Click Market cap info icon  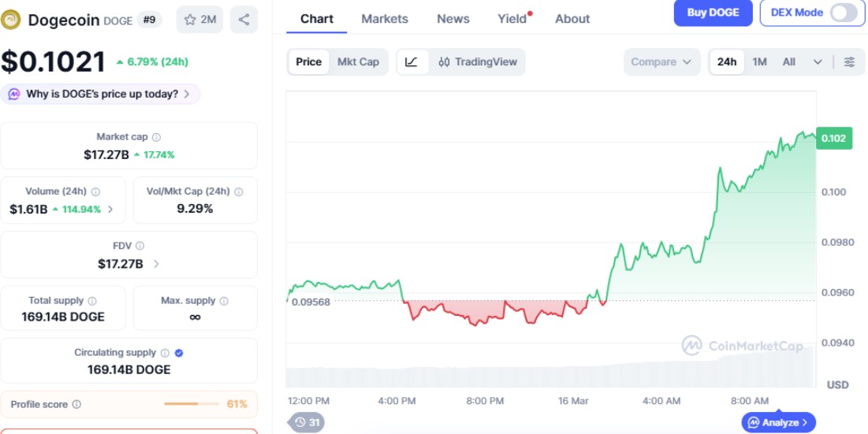(157, 137)
